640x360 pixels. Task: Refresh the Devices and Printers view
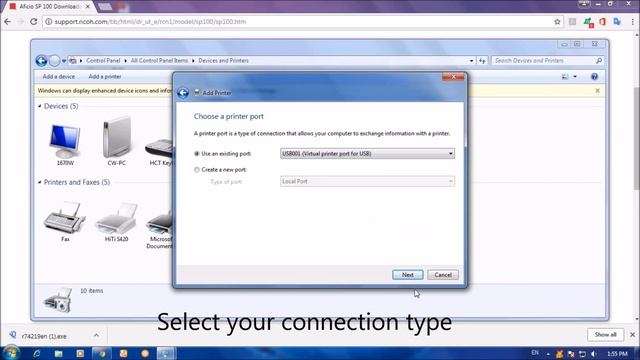pyautogui.click(x=482, y=61)
